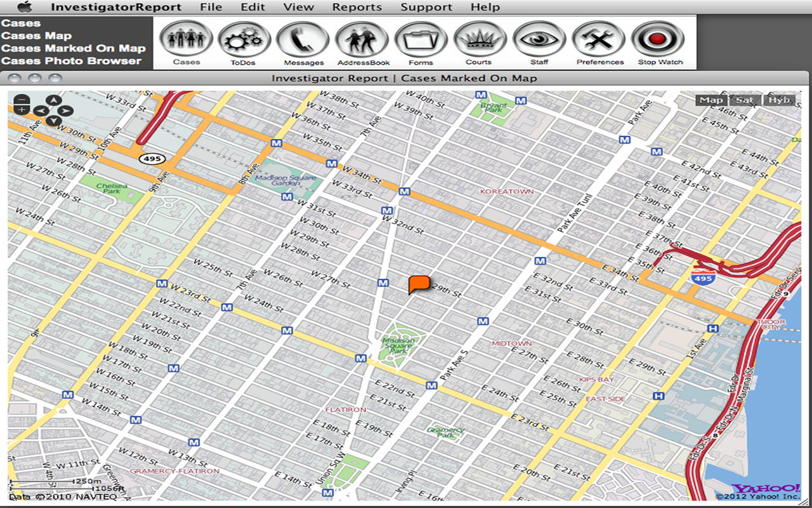This screenshot has height=508, width=812.
Task: Open the Forms folder icon
Action: (421, 39)
